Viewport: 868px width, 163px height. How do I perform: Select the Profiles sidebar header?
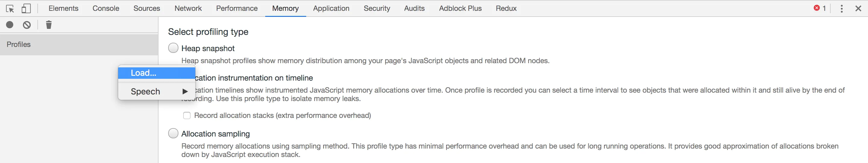(x=79, y=45)
